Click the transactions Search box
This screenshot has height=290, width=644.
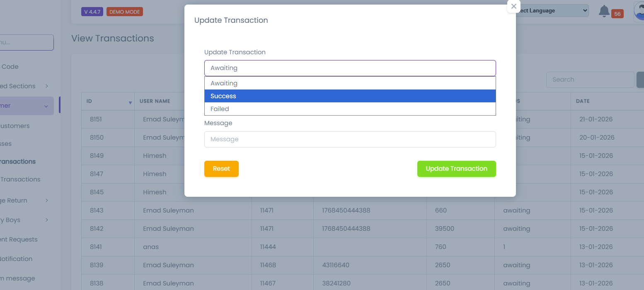coord(590,80)
